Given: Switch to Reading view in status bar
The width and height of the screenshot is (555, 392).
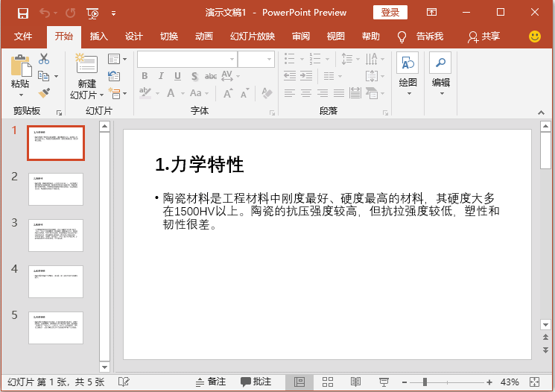Looking at the screenshot, I should pyautogui.click(x=356, y=382).
